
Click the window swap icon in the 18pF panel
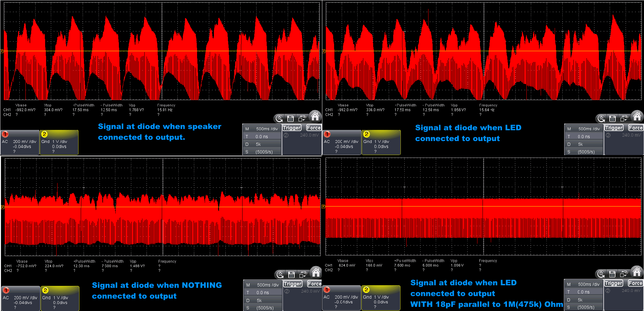coord(624,274)
